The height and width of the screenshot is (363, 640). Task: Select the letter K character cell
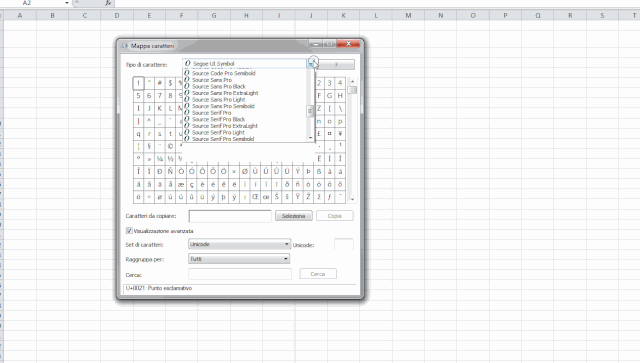[x=160, y=108]
